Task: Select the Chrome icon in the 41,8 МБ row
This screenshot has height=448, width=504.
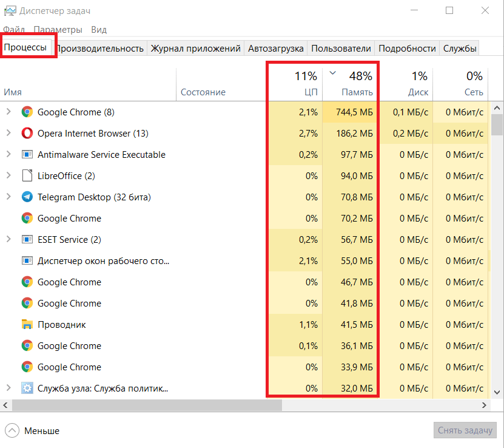Action: pos(27,303)
